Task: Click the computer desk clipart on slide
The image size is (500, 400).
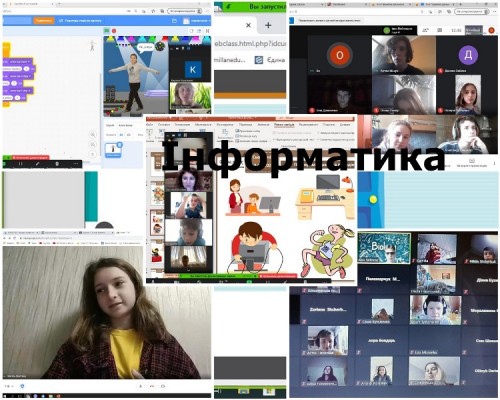Action: point(325,197)
